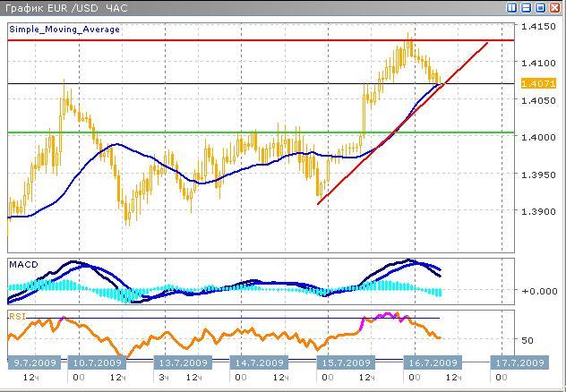Select the 17.7.2009 date marker

pyautogui.click(x=519, y=363)
